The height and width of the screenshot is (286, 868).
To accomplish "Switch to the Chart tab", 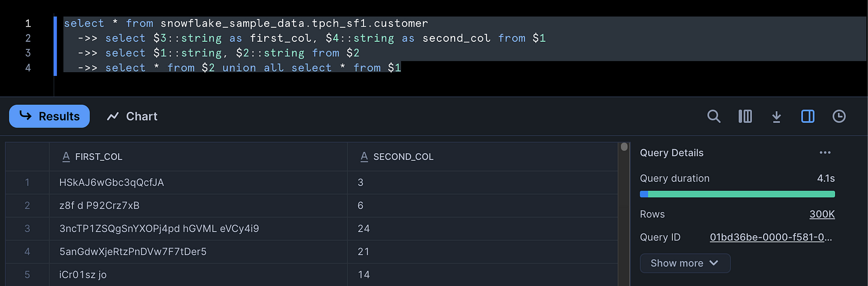I will tap(132, 116).
